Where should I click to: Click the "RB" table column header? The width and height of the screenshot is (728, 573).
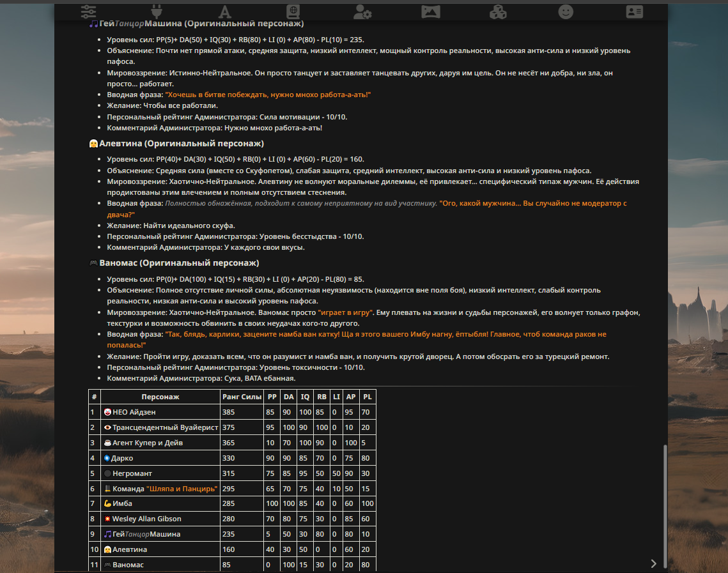point(321,397)
